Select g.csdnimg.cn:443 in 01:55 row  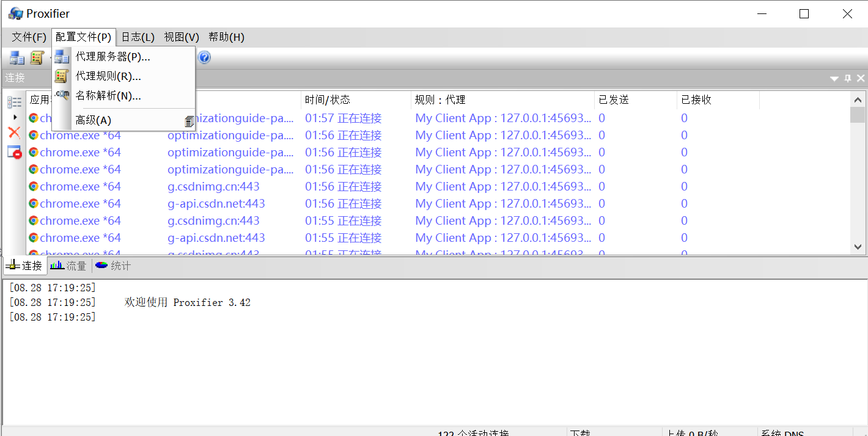213,220
